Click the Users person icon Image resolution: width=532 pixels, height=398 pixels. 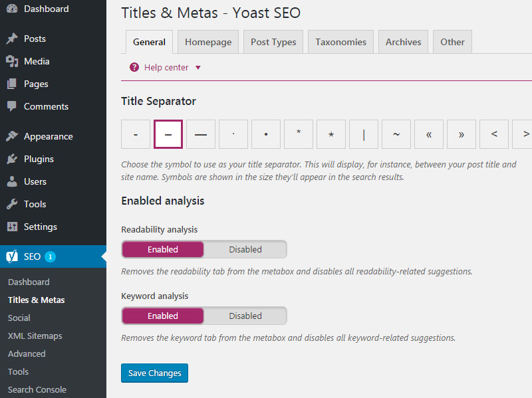point(12,181)
